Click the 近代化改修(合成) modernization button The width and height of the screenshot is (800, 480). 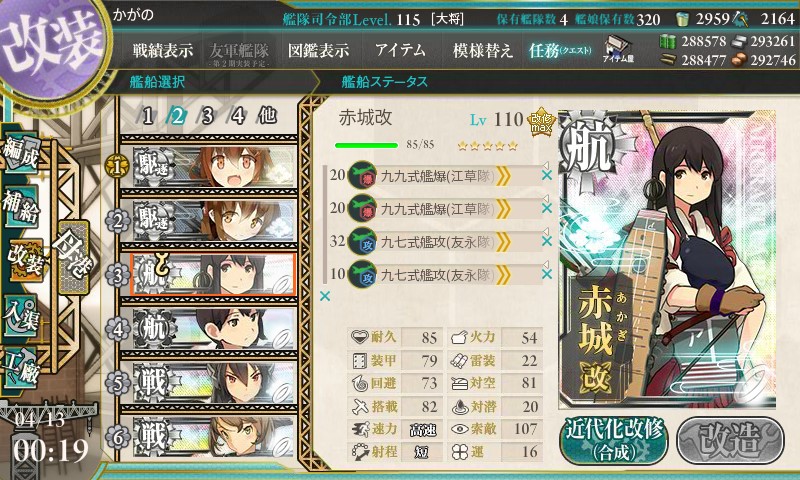(614, 441)
